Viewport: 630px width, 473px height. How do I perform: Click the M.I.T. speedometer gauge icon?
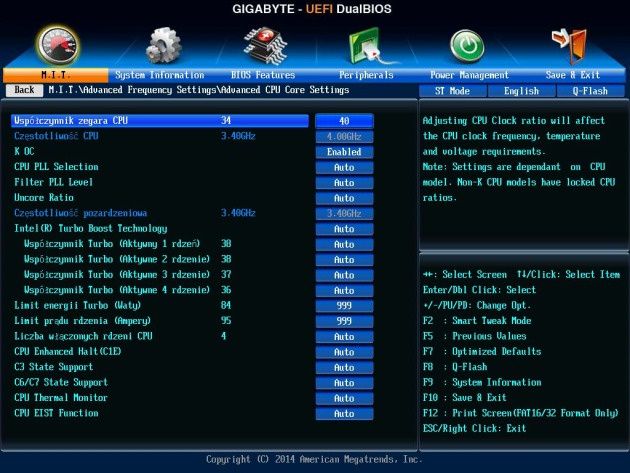(58, 45)
